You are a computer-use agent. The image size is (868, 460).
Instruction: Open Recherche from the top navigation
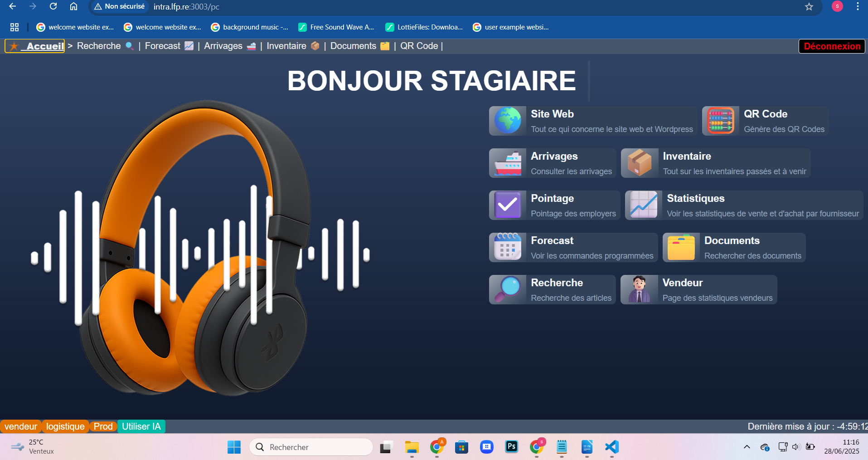coord(98,46)
